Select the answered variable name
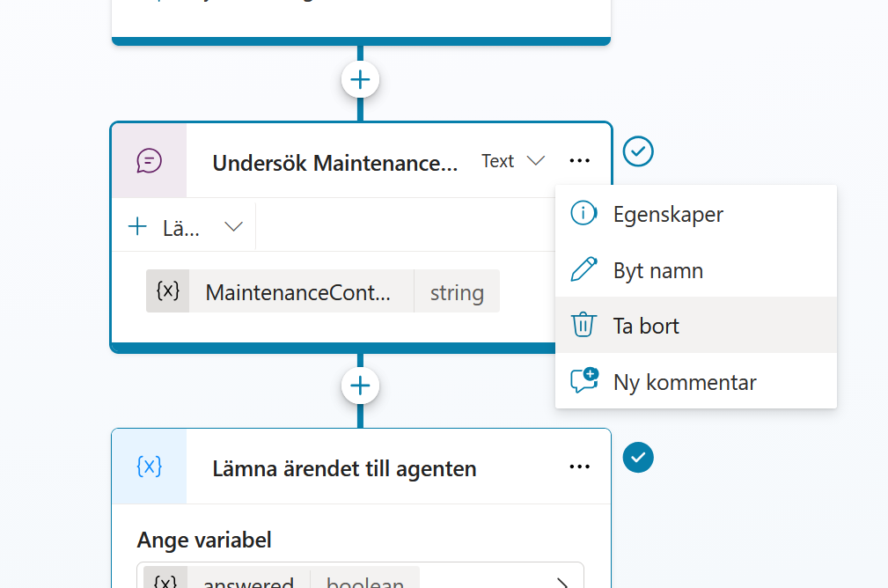Screen dimensions: 888x588 pos(248,581)
